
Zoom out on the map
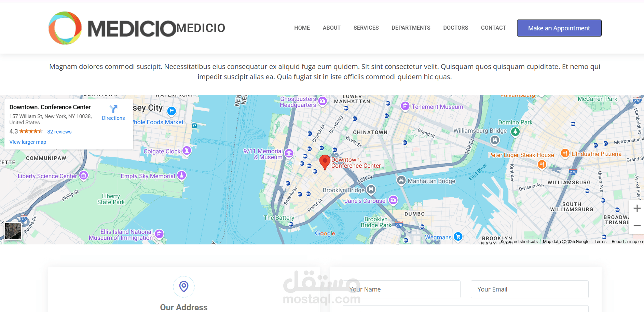click(x=637, y=226)
